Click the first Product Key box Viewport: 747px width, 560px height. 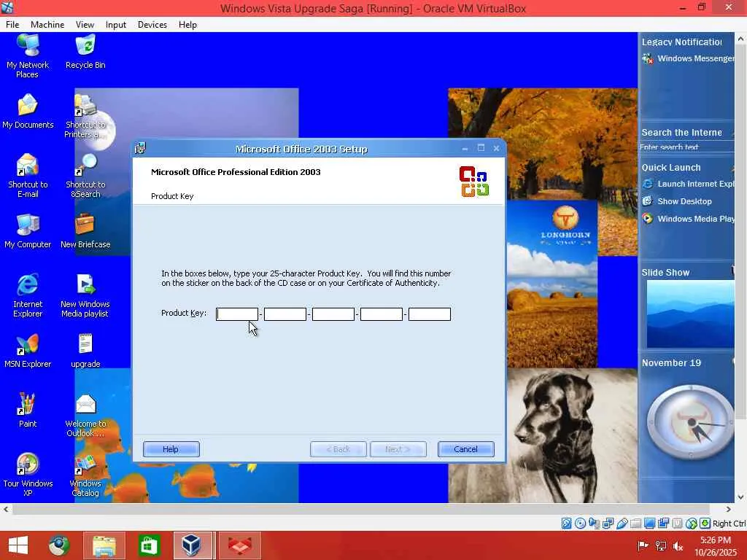pyautogui.click(x=237, y=314)
